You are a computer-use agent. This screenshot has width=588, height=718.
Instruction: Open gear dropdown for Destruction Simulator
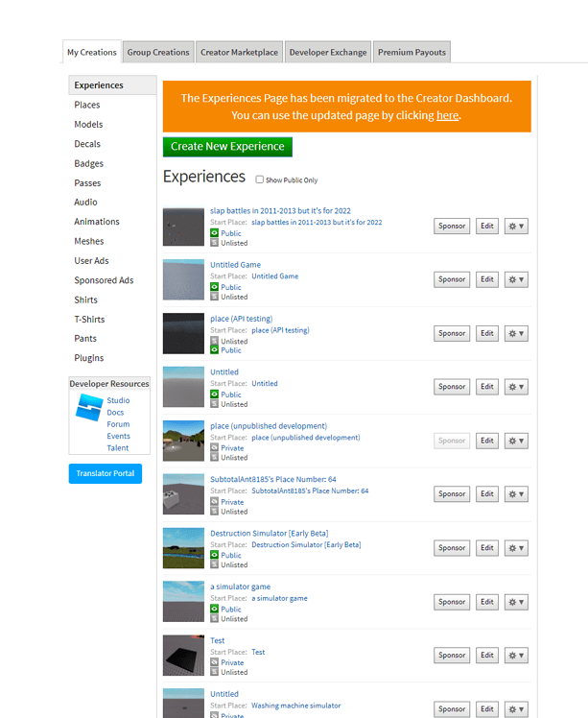(x=516, y=548)
